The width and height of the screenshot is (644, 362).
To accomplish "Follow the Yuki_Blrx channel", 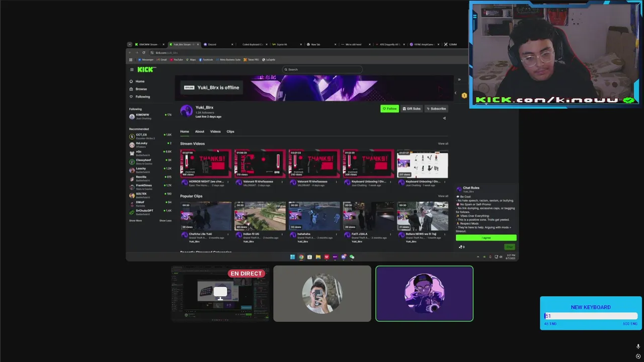I will point(389,109).
